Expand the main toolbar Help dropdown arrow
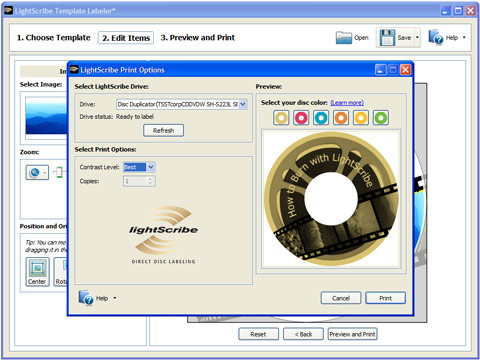 pyautogui.click(x=464, y=37)
